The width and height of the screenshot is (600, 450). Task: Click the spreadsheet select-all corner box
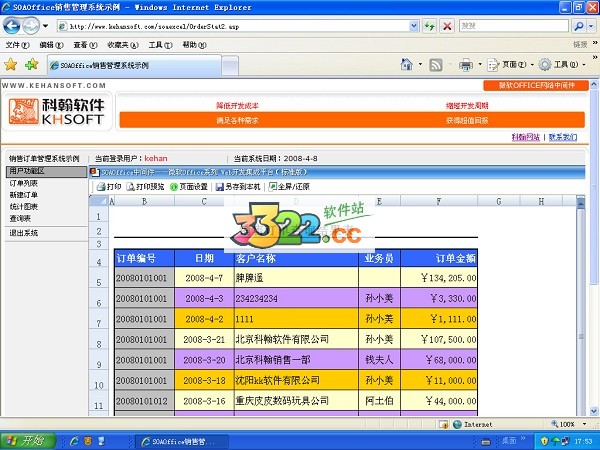(99, 201)
